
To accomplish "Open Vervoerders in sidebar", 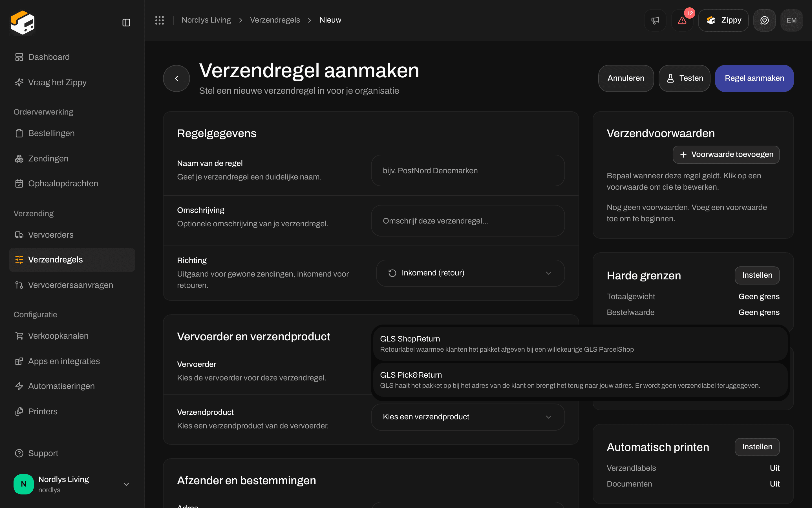I will click(72, 235).
